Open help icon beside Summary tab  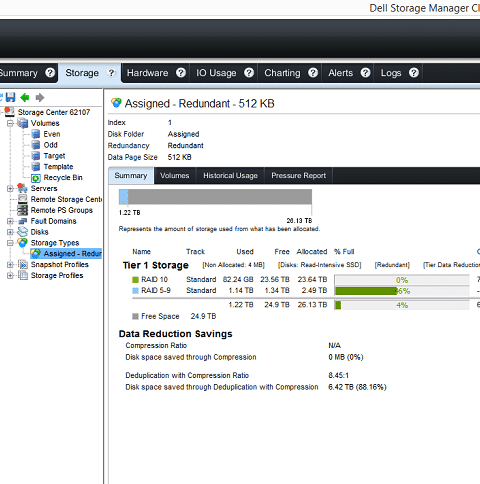pyautogui.click(x=50, y=73)
